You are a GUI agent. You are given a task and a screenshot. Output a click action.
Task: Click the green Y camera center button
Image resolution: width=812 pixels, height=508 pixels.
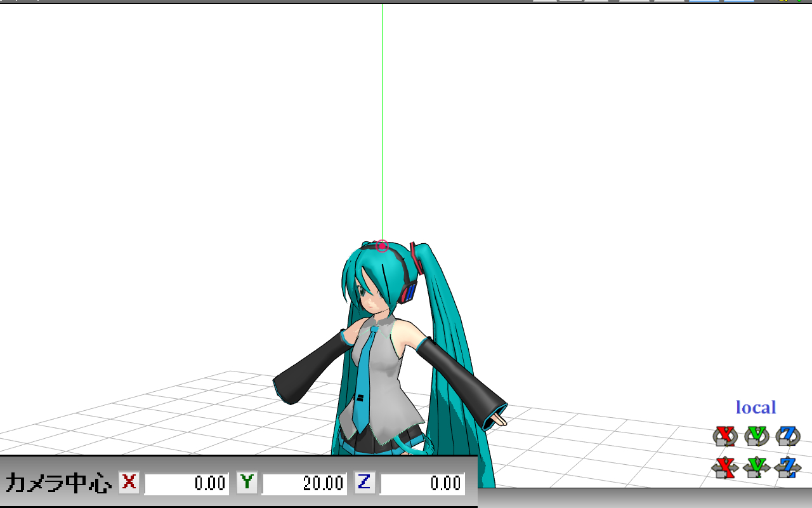coord(247,483)
